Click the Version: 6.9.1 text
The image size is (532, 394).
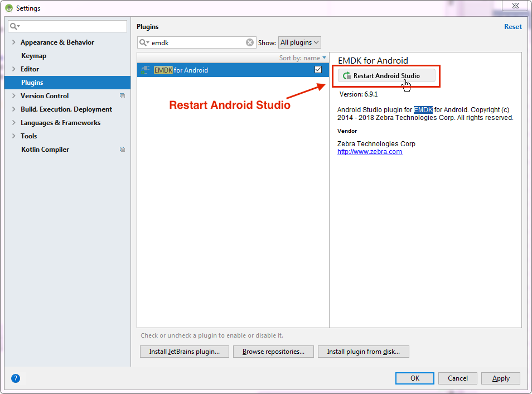tap(358, 94)
